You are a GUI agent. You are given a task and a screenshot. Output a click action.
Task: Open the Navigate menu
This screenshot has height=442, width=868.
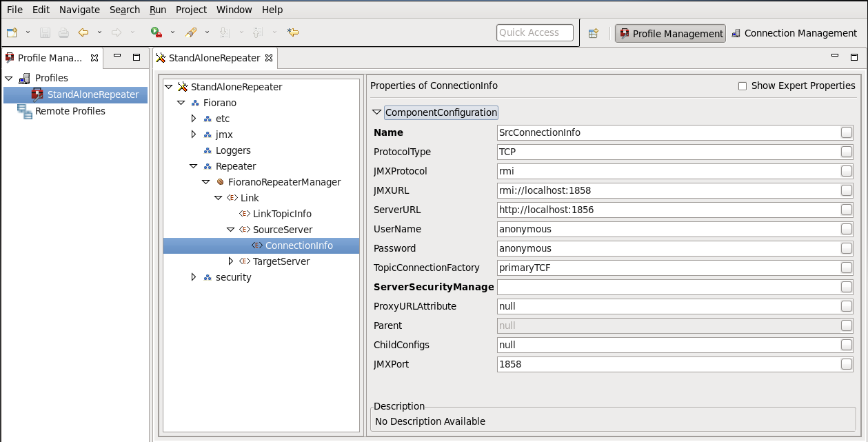79,10
